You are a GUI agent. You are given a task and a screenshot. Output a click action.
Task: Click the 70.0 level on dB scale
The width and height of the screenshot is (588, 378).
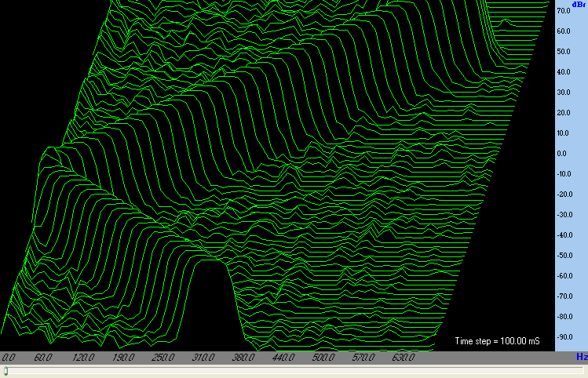point(563,11)
